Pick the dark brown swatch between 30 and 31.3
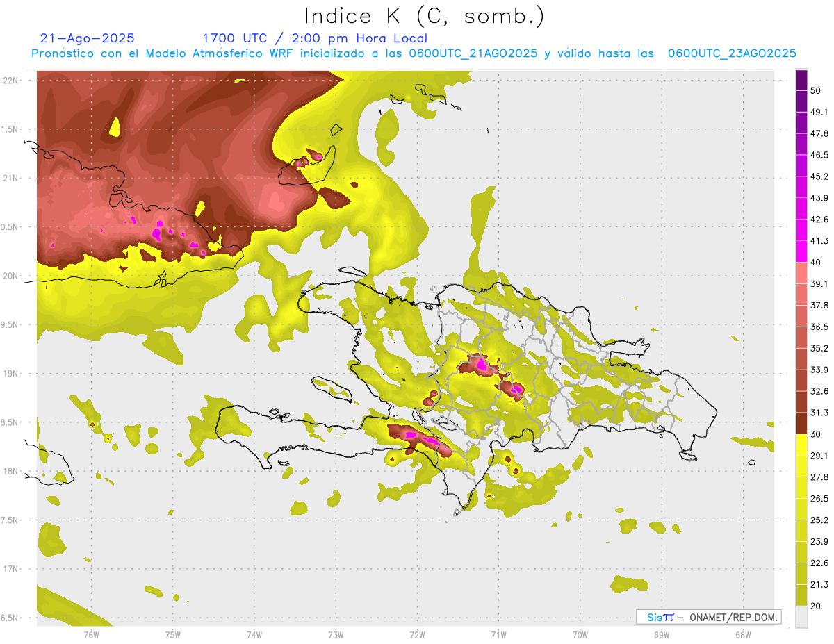The width and height of the screenshot is (834, 644). (801, 423)
